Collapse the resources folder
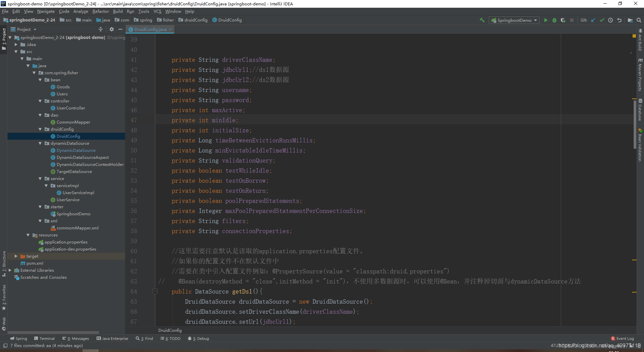644x352 pixels. click(28, 235)
